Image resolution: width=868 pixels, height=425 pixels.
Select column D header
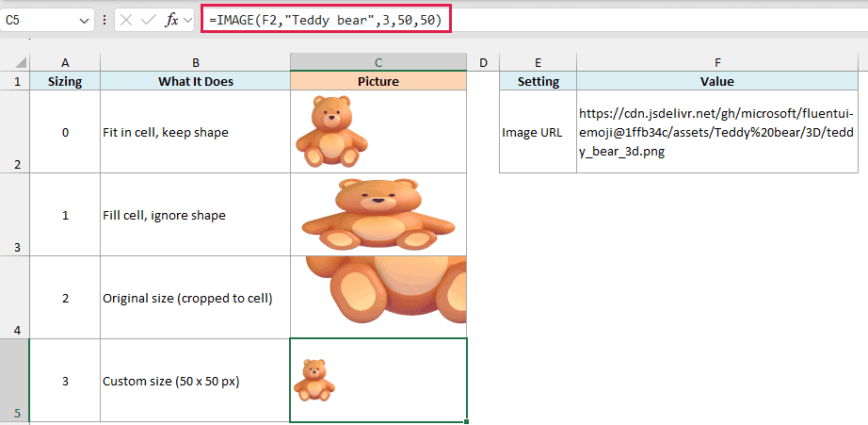coord(483,62)
